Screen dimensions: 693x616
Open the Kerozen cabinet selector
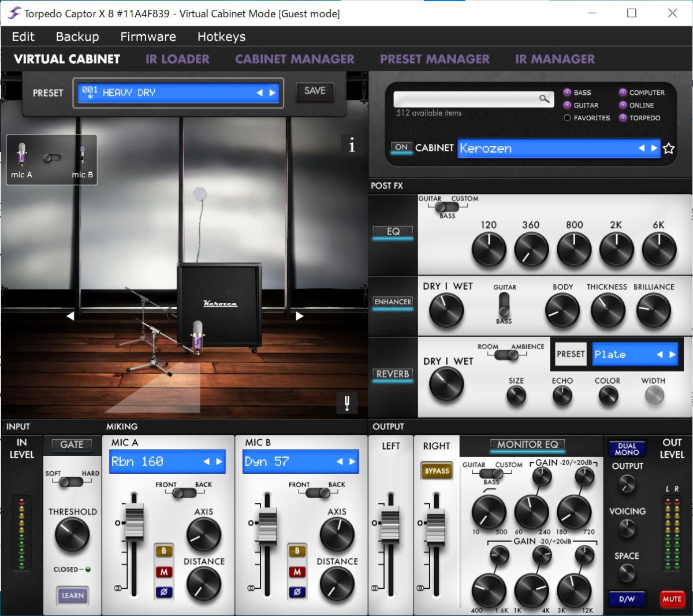click(558, 149)
